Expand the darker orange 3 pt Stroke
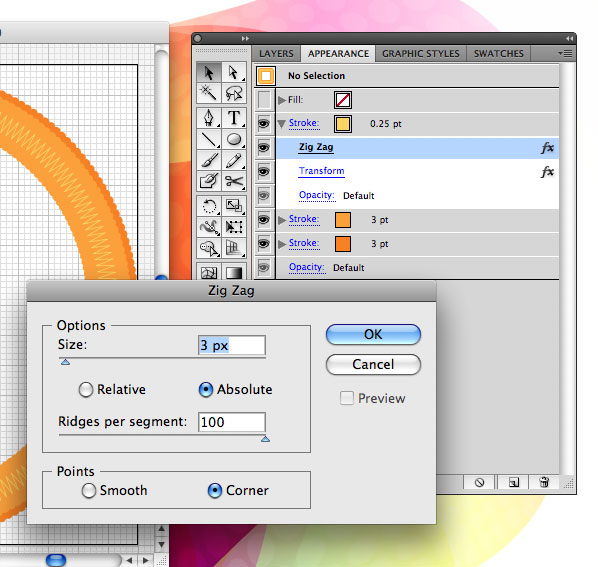Screen dimensions: 598x567 (x=282, y=244)
